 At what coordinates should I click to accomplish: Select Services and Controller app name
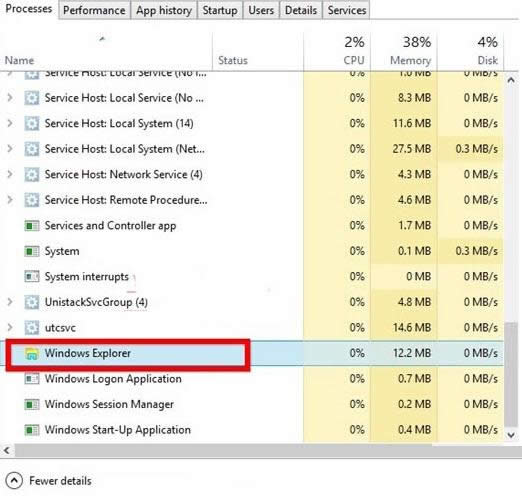point(110,226)
